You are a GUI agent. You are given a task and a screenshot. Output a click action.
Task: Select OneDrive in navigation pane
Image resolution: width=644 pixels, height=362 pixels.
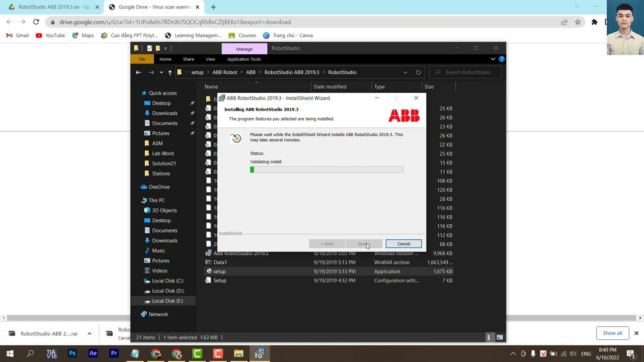point(159,187)
